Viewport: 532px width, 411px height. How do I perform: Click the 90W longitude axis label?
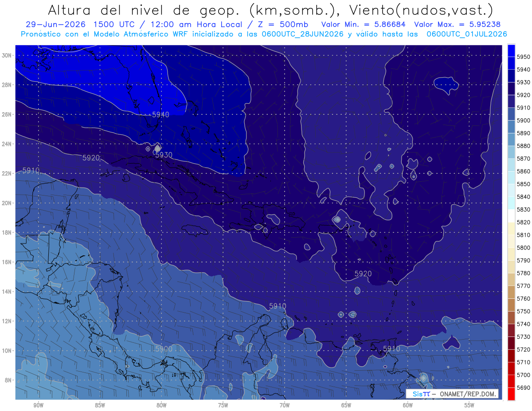click(38, 405)
